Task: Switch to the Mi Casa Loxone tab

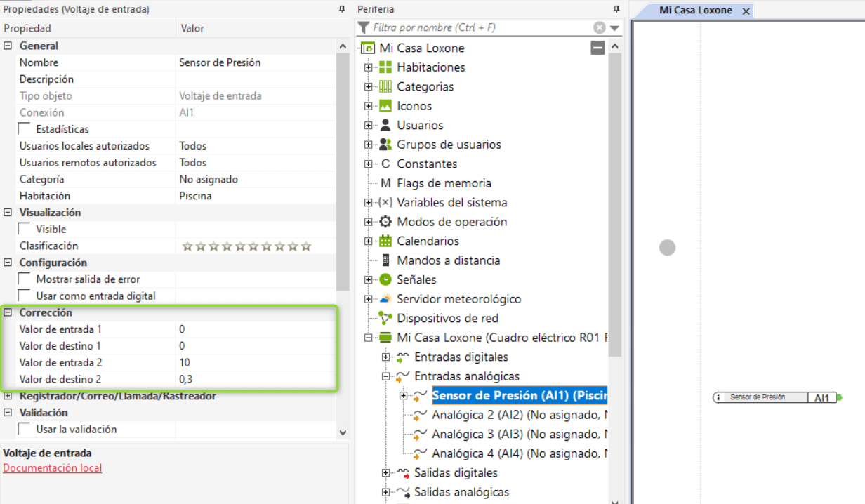Action: tap(695, 11)
